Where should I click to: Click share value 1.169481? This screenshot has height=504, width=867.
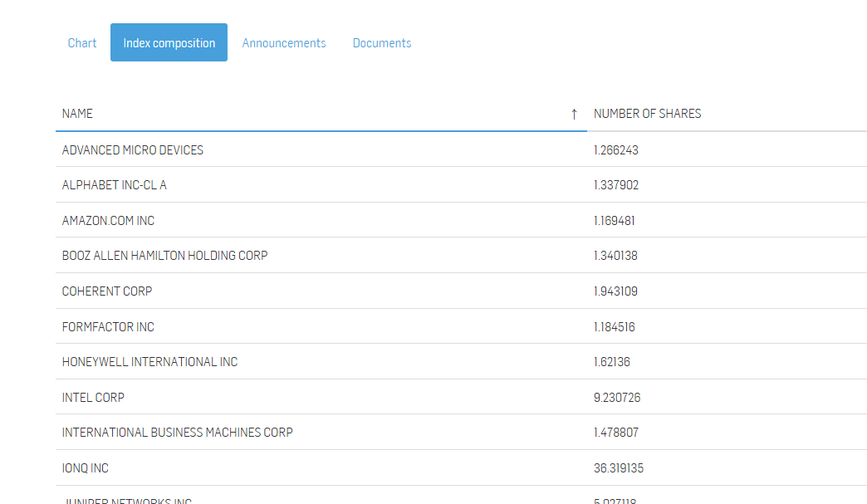coord(615,221)
